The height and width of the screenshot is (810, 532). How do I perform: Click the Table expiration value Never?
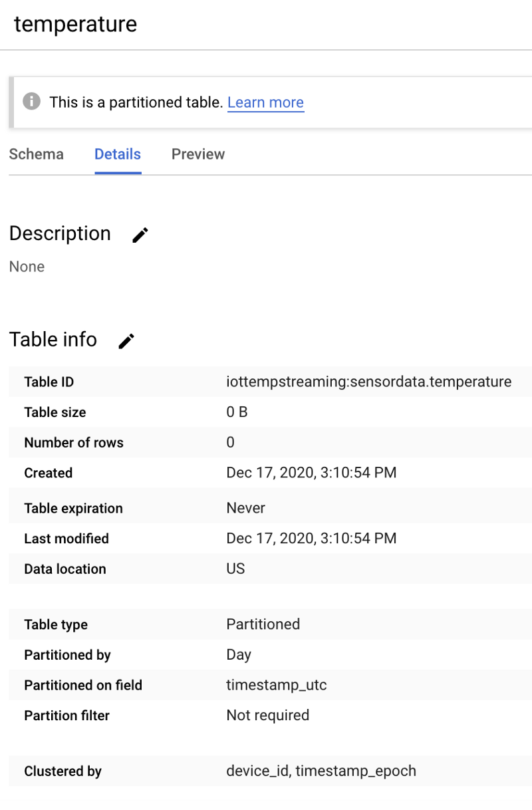(245, 508)
